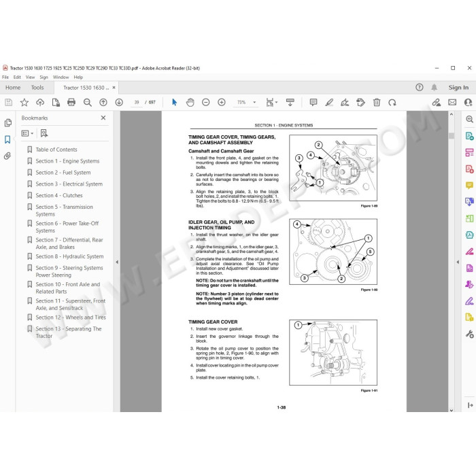This screenshot has height=476, width=476.
Task: Click the scroll up arrow of the document
Action: [x=452, y=114]
